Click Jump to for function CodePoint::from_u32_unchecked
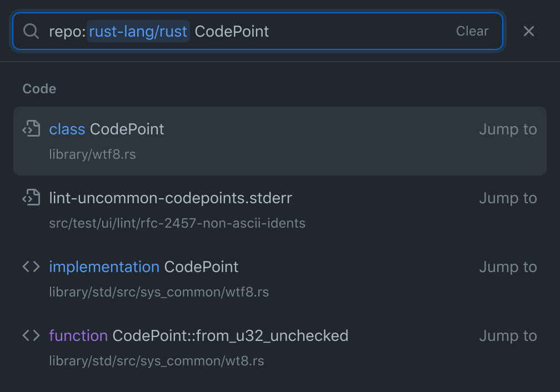This screenshot has width=560, height=392. point(508,336)
